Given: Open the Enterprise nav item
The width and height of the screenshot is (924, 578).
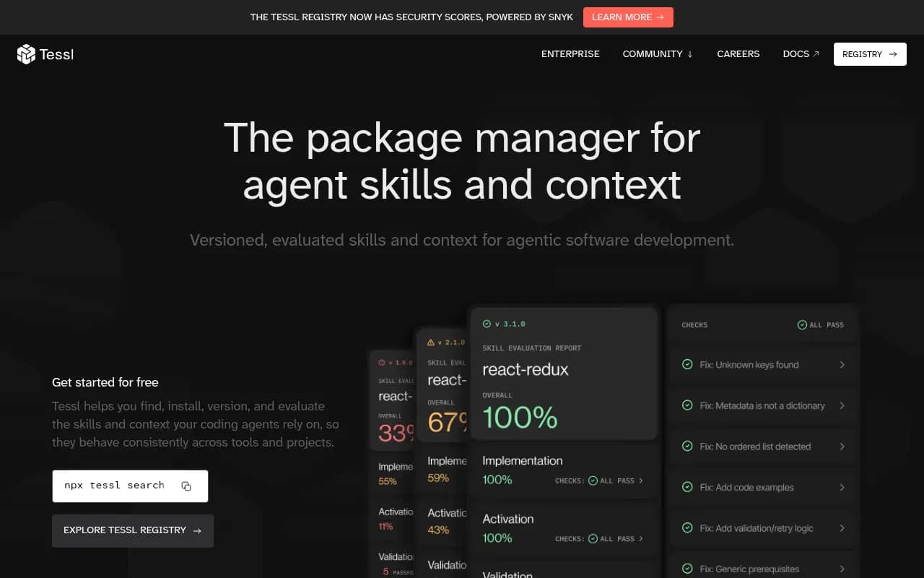Looking at the screenshot, I should point(570,54).
